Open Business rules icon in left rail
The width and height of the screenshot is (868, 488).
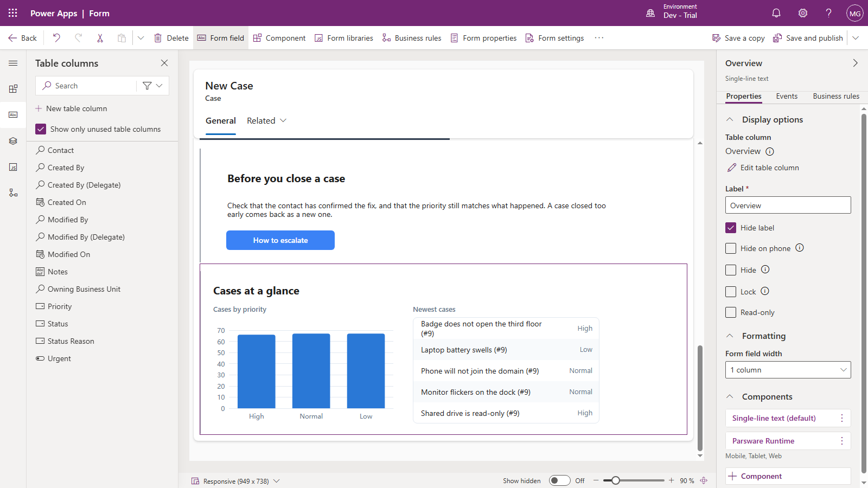pyautogui.click(x=13, y=193)
